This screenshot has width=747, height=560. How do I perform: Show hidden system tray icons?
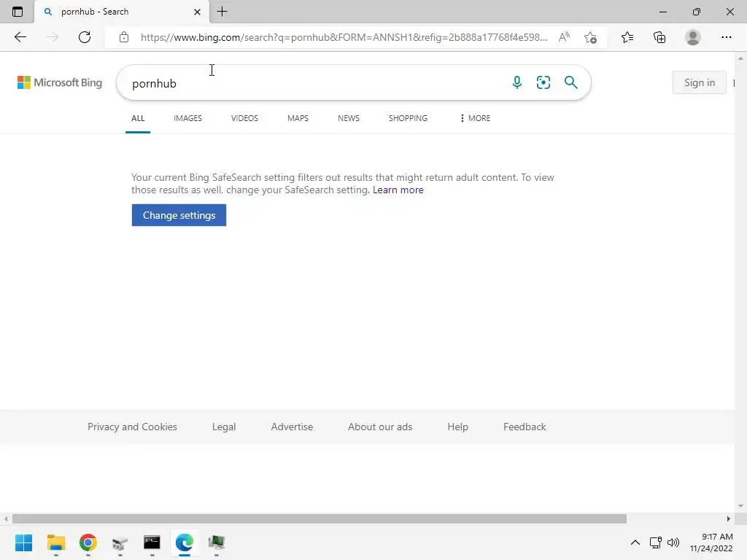(x=635, y=542)
